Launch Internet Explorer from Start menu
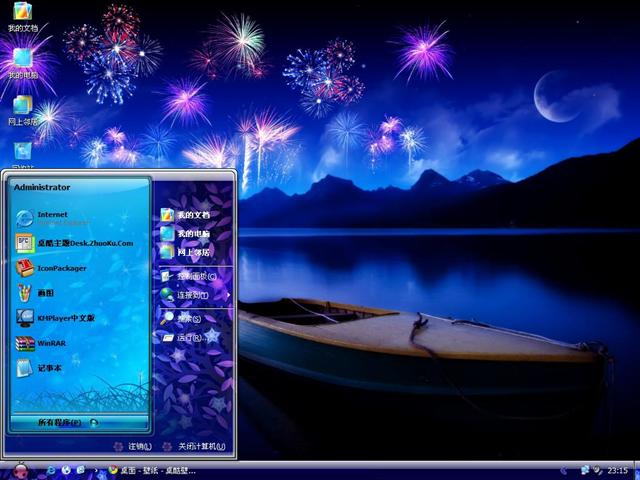The height and width of the screenshot is (480, 640). (x=53, y=218)
